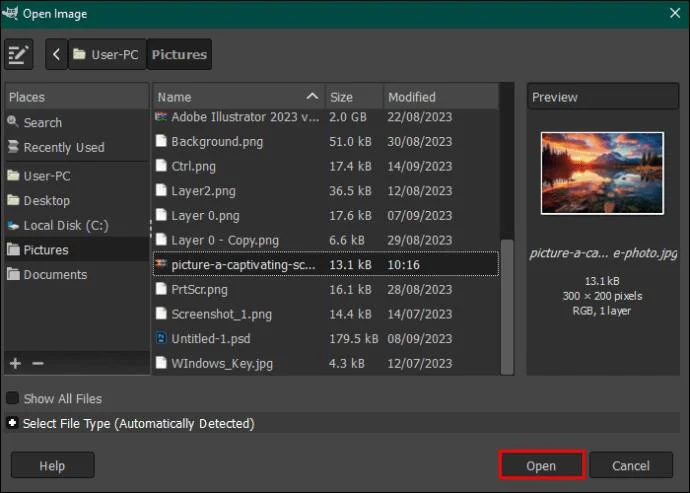Select the Pictures path segment
The width and height of the screenshot is (690, 493).
[x=179, y=55]
